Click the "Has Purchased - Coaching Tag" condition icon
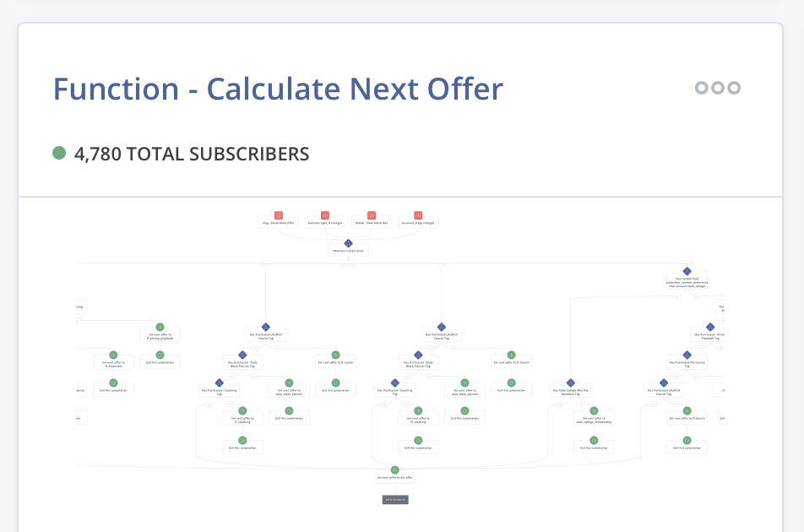Image resolution: width=804 pixels, height=532 pixels. [218, 382]
